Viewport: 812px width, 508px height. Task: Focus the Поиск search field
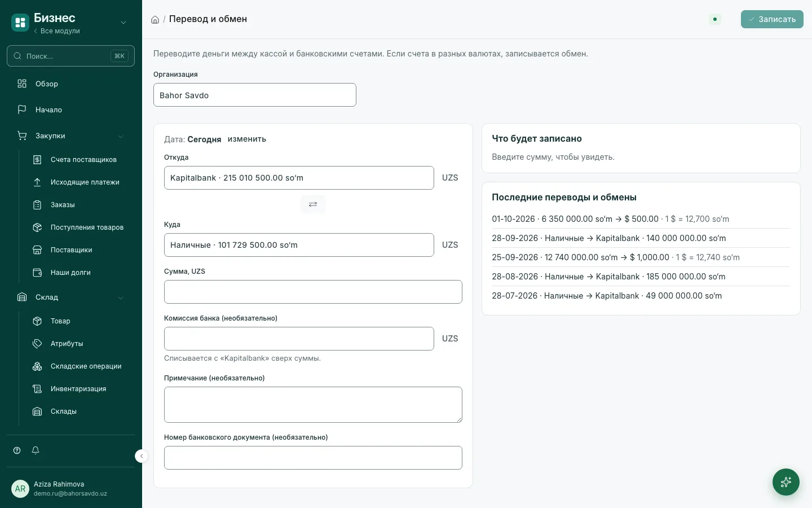(71, 56)
